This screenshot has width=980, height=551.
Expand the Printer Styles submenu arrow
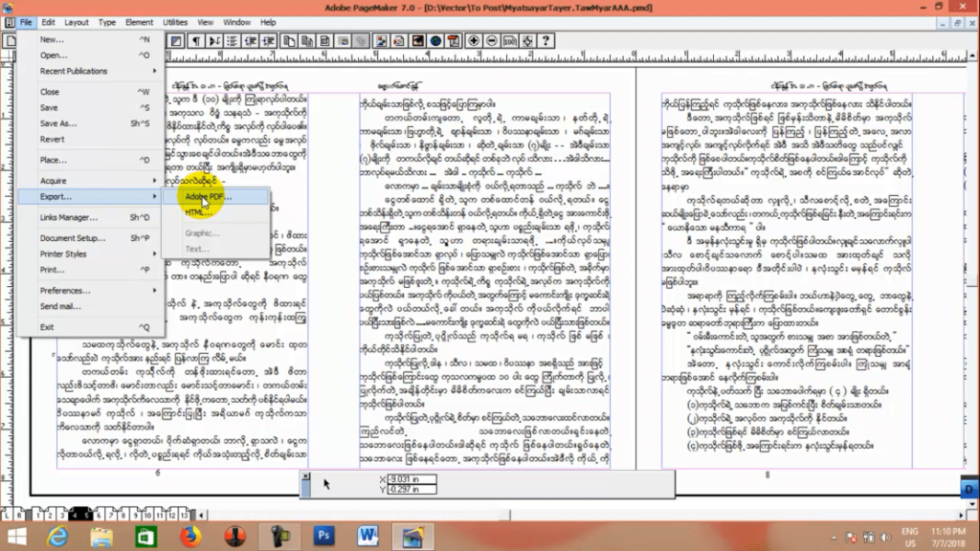[154, 254]
